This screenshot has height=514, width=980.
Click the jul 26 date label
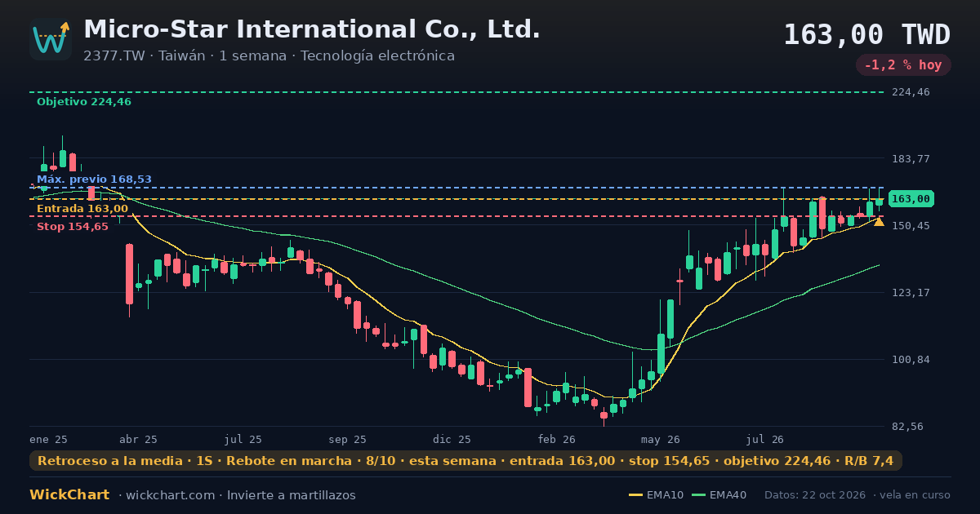click(x=764, y=439)
